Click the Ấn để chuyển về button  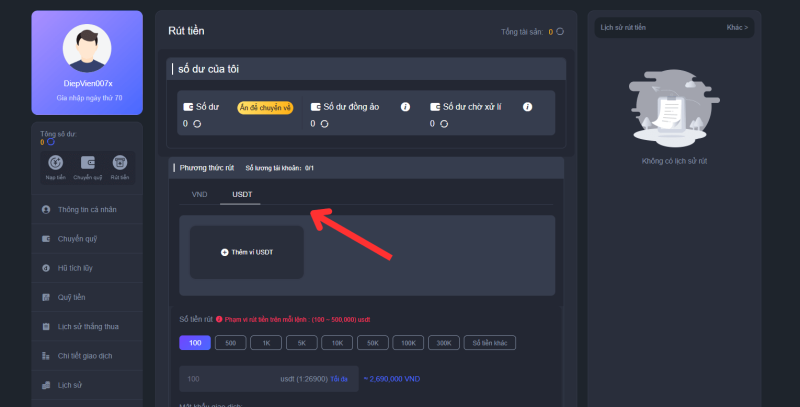pos(265,108)
